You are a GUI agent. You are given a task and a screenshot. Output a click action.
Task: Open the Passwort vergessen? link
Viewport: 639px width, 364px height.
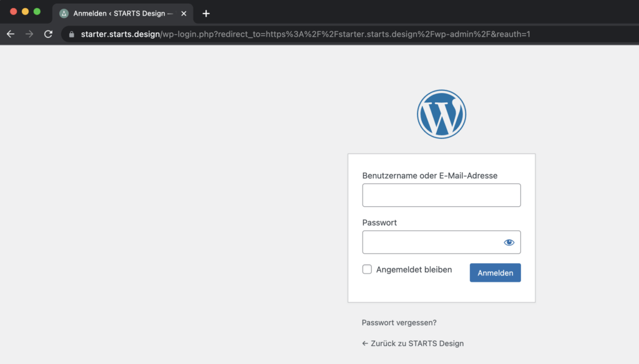[x=399, y=323]
